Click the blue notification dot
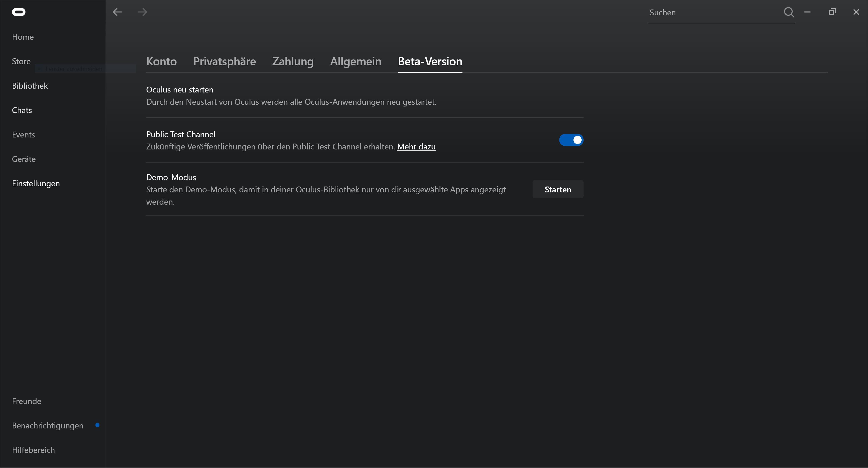Image resolution: width=868 pixels, height=468 pixels. click(97, 425)
